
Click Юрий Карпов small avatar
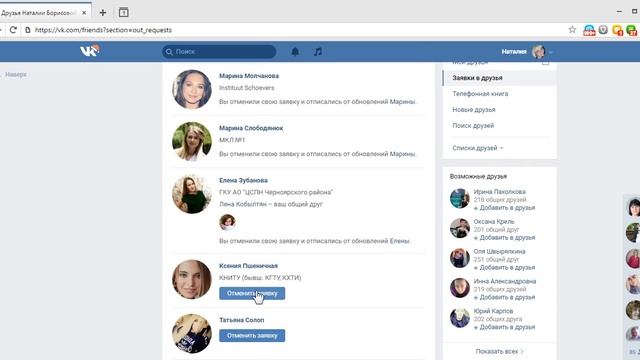[460, 318]
